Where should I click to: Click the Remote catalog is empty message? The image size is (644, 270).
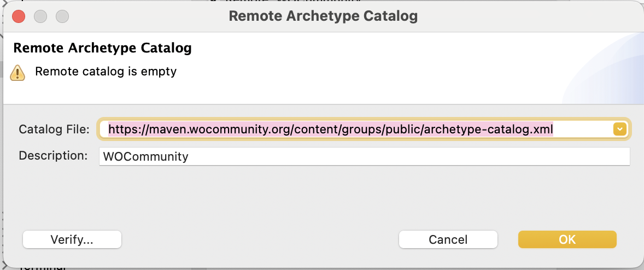[x=106, y=72]
